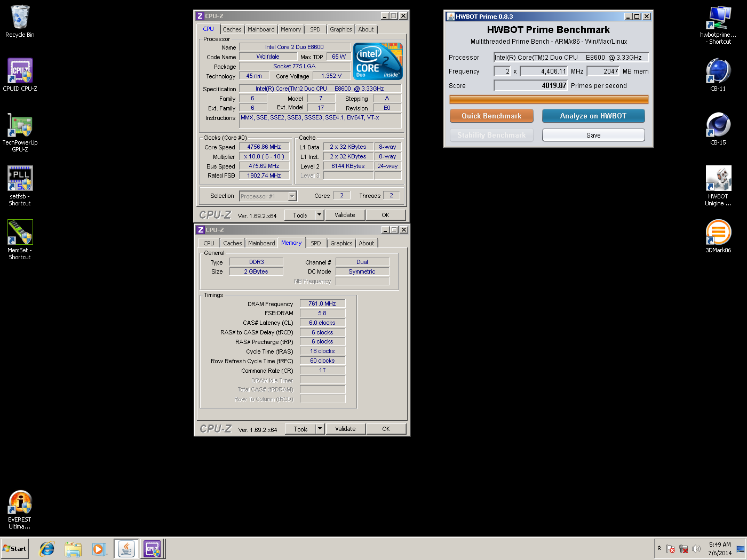Open the About tab in top CPU-Z window

pos(366,29)
